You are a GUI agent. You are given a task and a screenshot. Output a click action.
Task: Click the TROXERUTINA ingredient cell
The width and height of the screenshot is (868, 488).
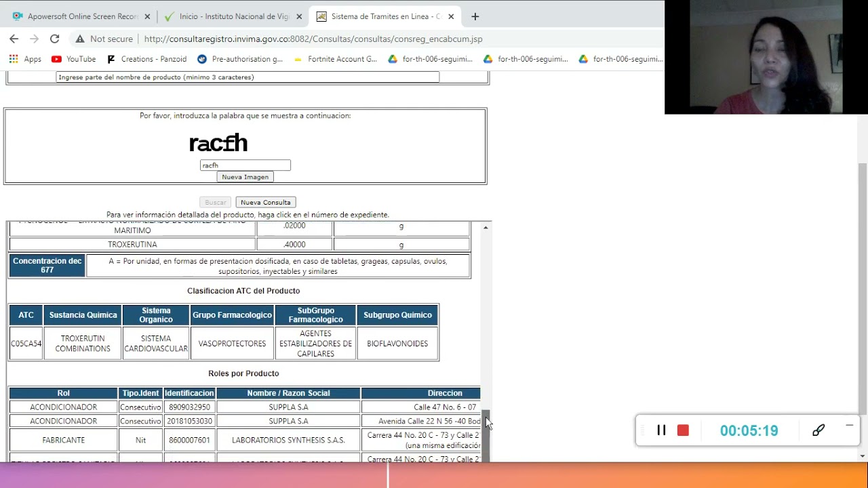[132, 245]
